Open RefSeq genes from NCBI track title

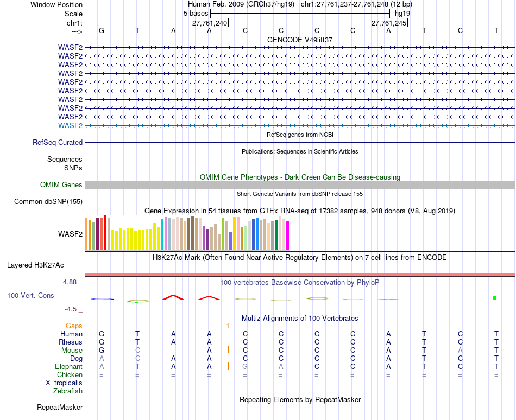point(300,135)
